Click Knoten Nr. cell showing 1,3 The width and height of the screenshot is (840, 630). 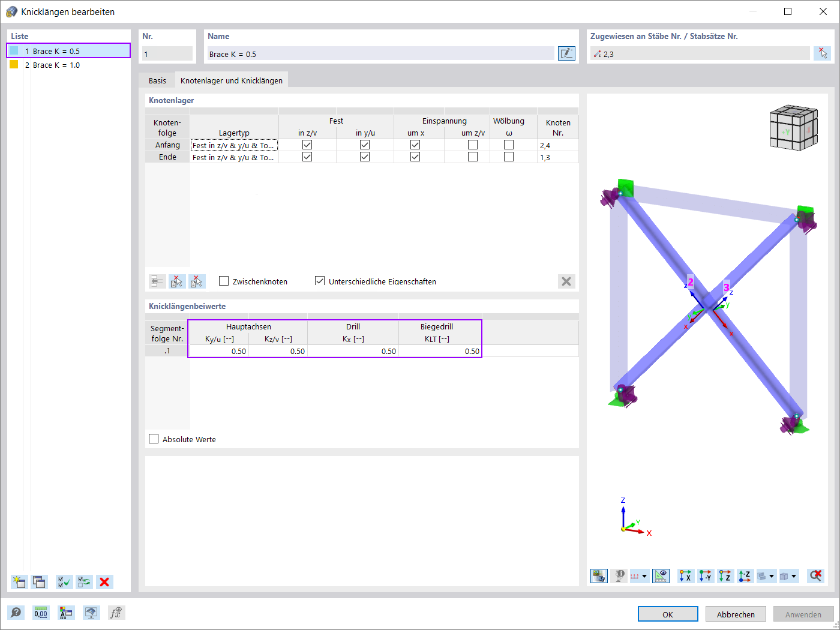click(x=558, y=157)
